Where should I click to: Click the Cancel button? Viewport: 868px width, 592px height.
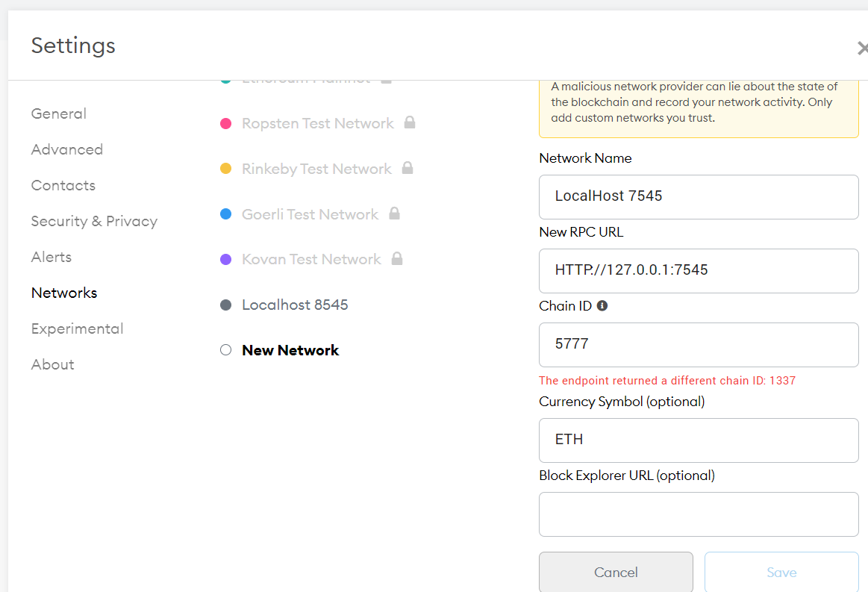[x=616, y=572]
